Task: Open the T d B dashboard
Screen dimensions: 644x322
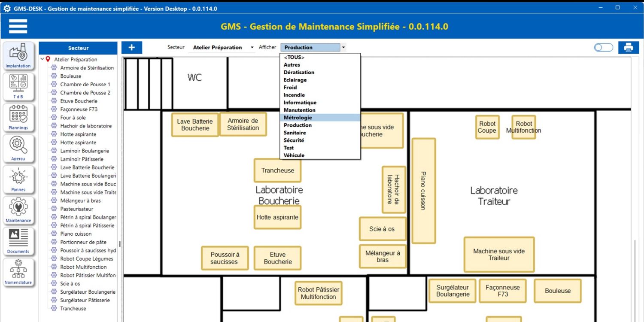Action: tap(18, 86)
